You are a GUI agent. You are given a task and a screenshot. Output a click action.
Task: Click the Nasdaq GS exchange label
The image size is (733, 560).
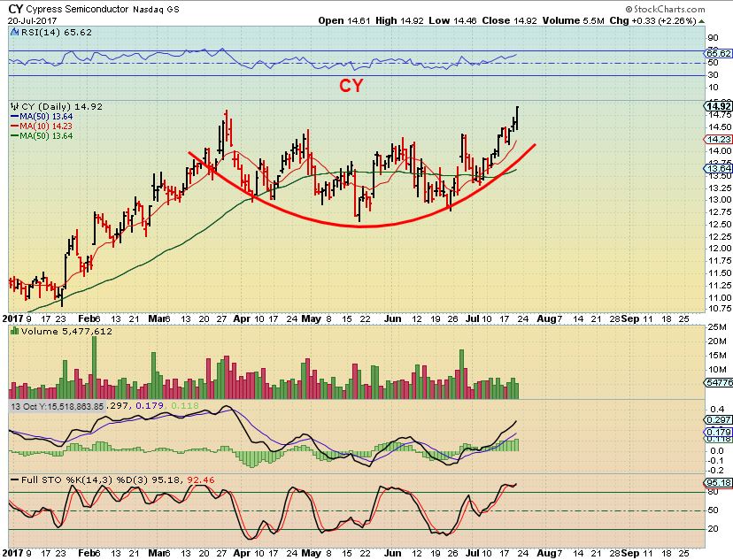click(156, 10)
